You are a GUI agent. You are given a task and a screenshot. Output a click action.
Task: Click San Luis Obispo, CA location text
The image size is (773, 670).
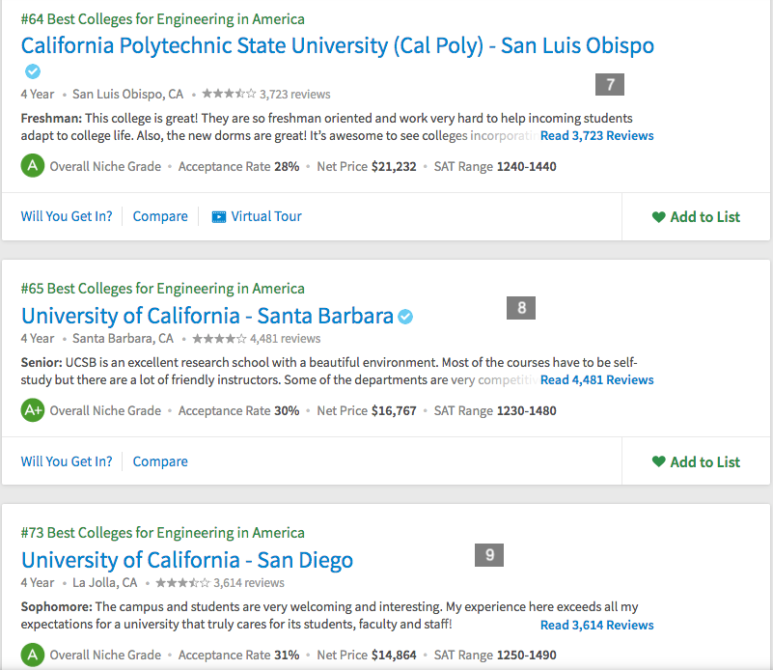(x=128, y=94)
